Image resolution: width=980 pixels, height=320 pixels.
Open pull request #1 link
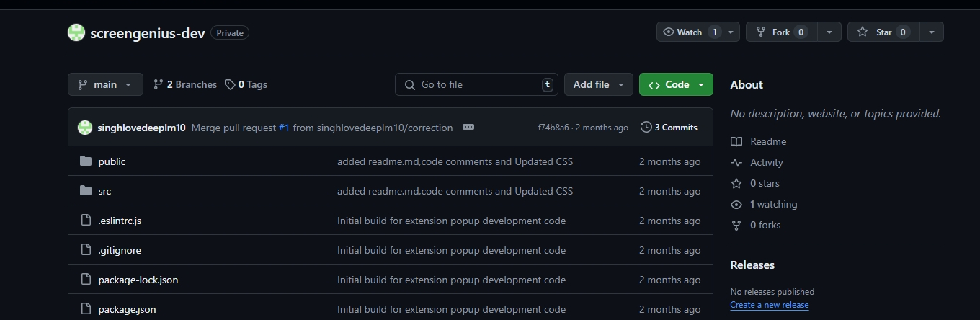pos(284,128)
